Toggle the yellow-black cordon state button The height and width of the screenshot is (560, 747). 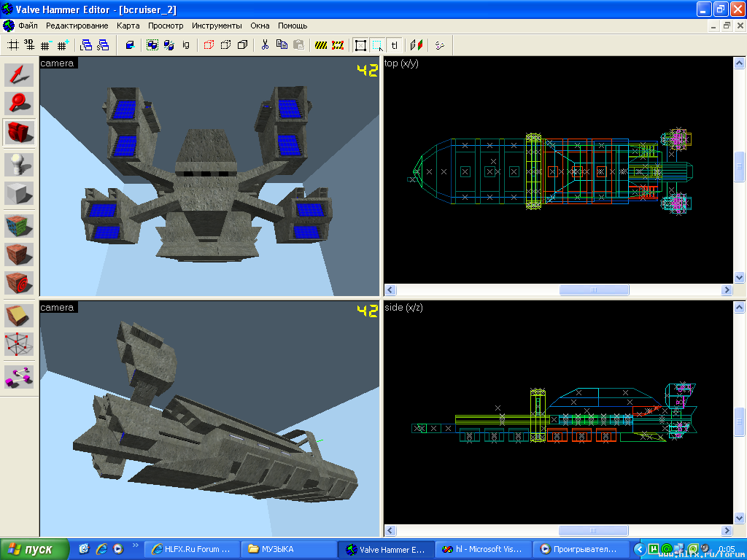tap(321, 45)
